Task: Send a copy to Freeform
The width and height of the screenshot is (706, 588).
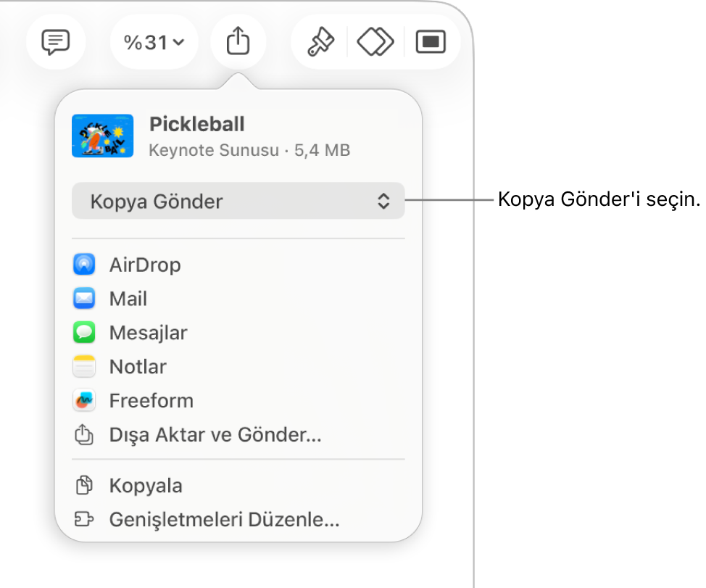Action: (x=238, y=401)
